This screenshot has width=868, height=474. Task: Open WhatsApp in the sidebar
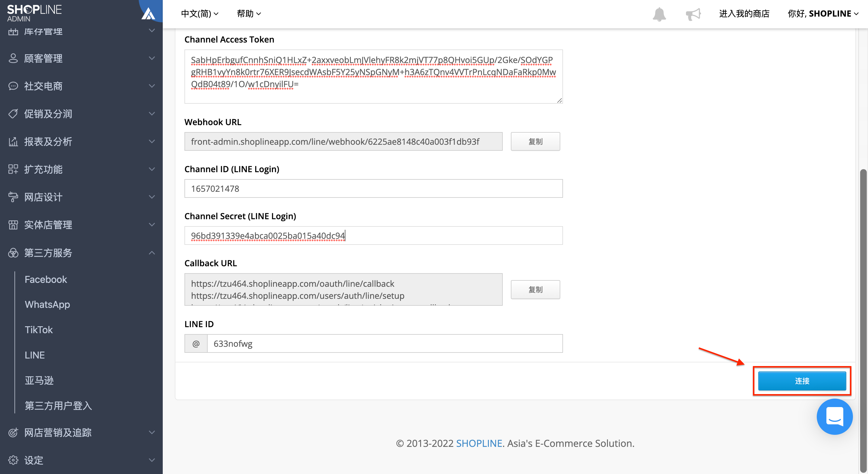48,305
